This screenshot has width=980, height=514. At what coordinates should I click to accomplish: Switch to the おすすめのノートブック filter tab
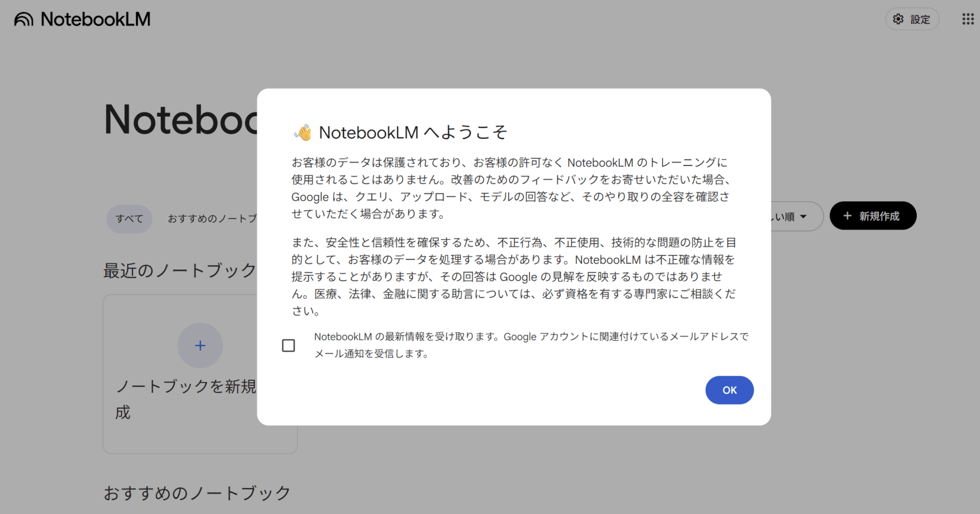point(212,219)
